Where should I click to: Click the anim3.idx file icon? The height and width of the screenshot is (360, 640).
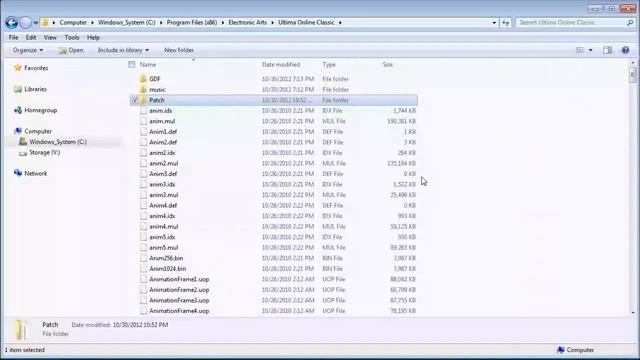pyautogui.click(x=143, y=184)
